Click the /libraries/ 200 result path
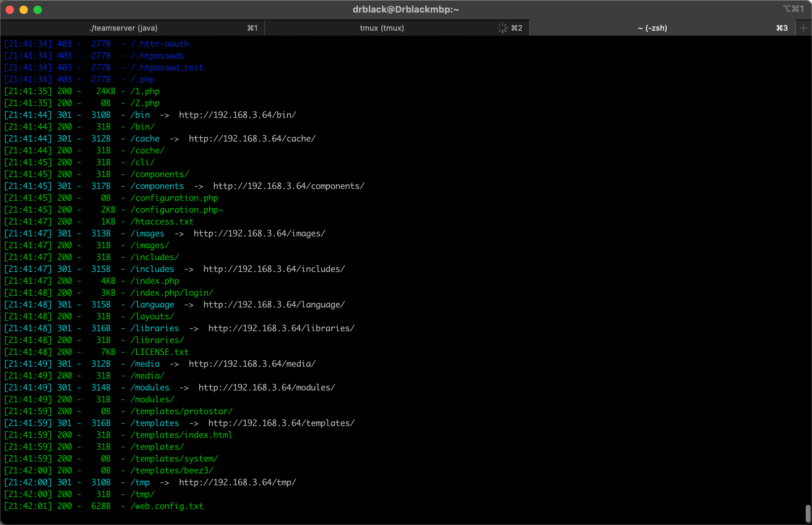Image resolution: width=812 pixels, height=525 pixels. tap(157, 340)
